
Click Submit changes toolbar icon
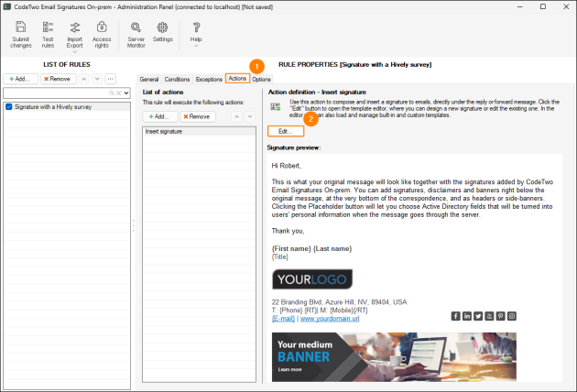[20, 34]
